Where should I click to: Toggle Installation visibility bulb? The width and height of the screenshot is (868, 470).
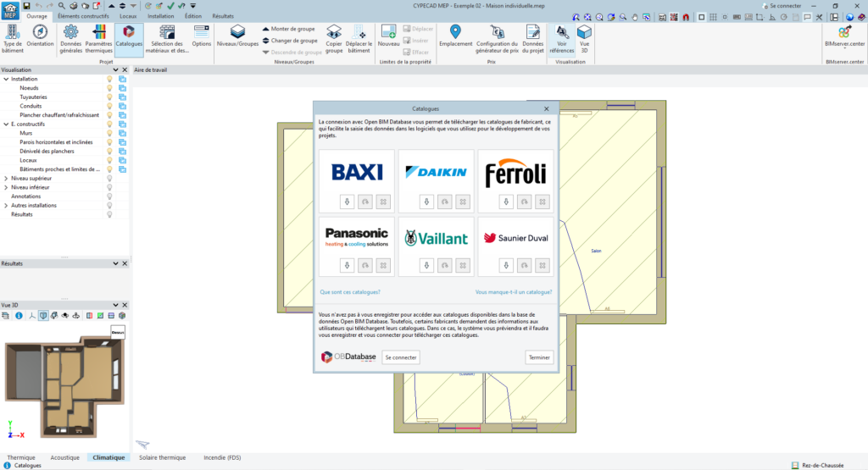point(109,79)
